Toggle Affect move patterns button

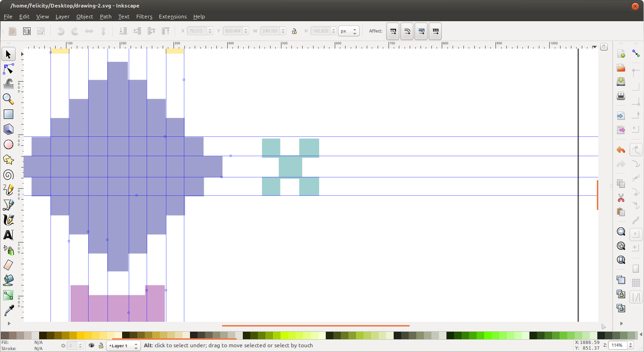click(x=435, y=31)
